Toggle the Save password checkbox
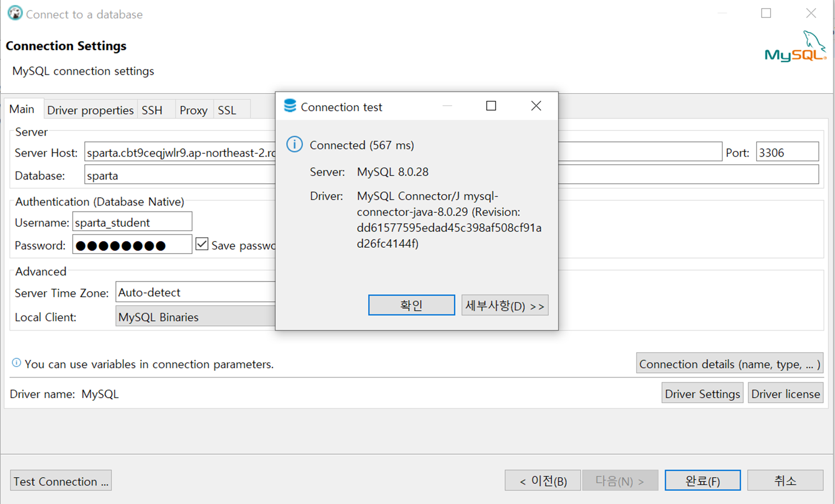Screen dimensions: 835x504 tap(202, 244)
